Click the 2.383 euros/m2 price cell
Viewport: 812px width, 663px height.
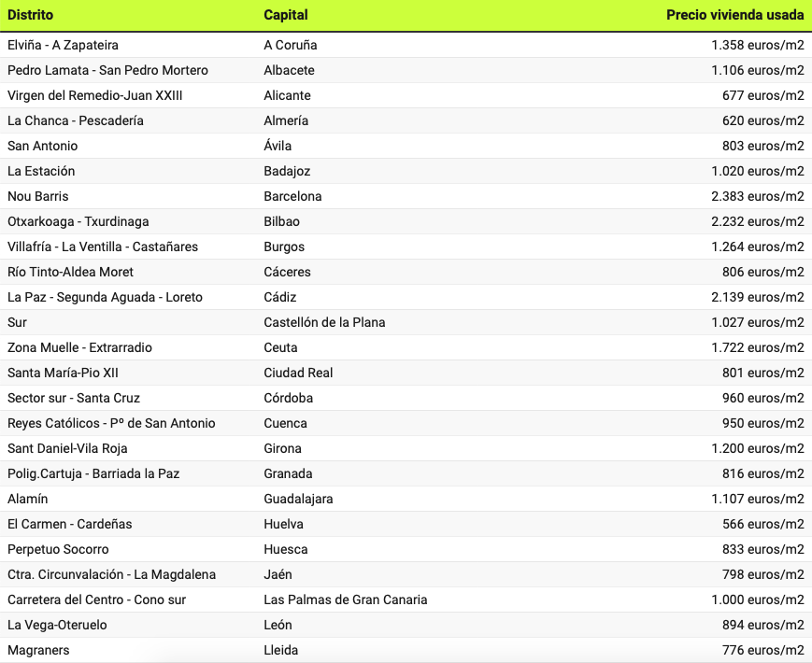click(757, 196)
